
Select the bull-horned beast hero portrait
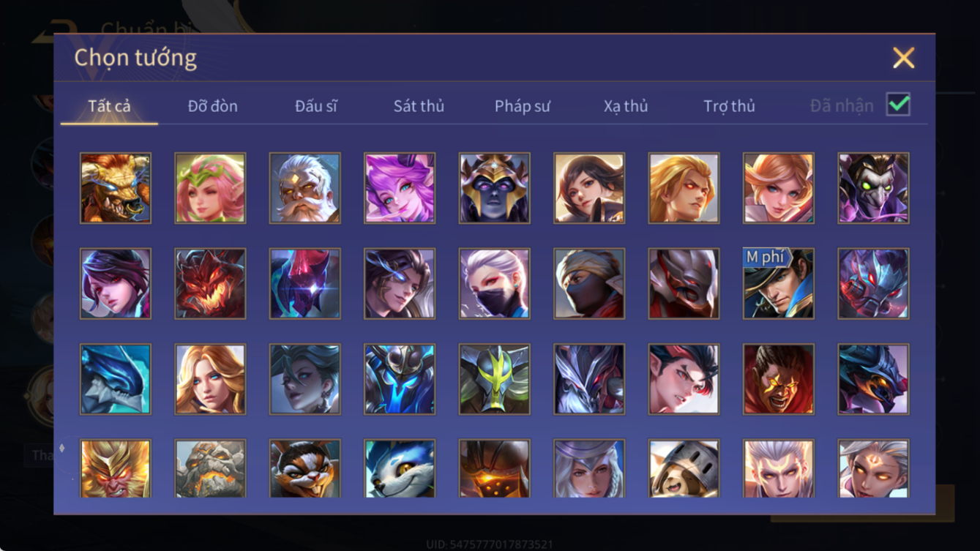(116, 188)
